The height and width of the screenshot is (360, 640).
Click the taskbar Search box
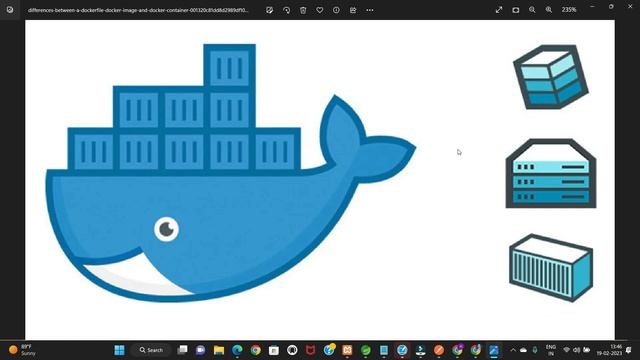tap(151, 350)
